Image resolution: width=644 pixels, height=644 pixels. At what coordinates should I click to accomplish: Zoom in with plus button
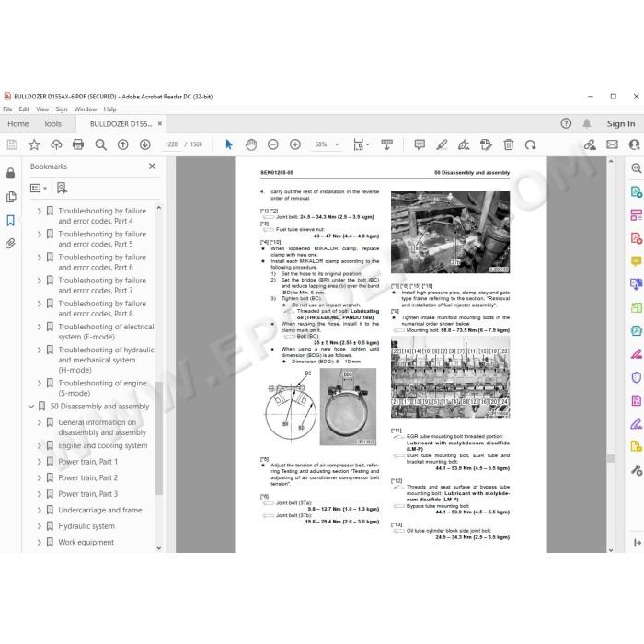point(295,144)
